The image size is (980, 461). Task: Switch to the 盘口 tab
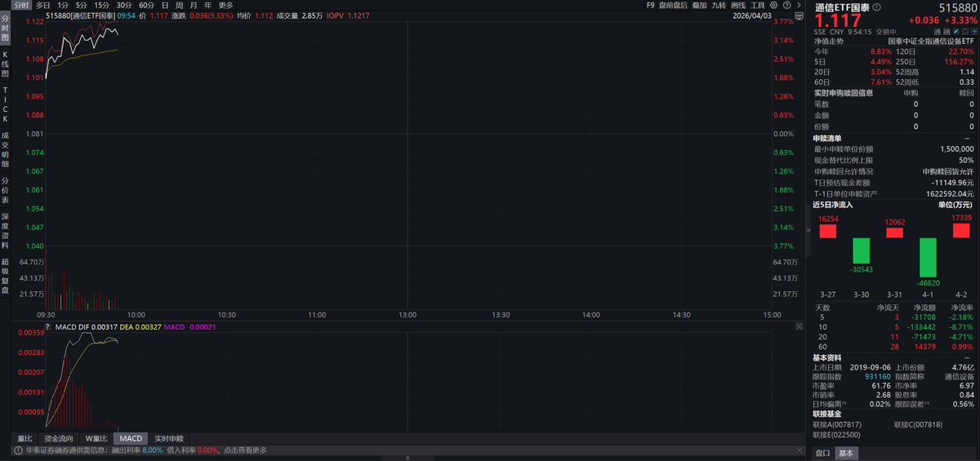[823, 454]
